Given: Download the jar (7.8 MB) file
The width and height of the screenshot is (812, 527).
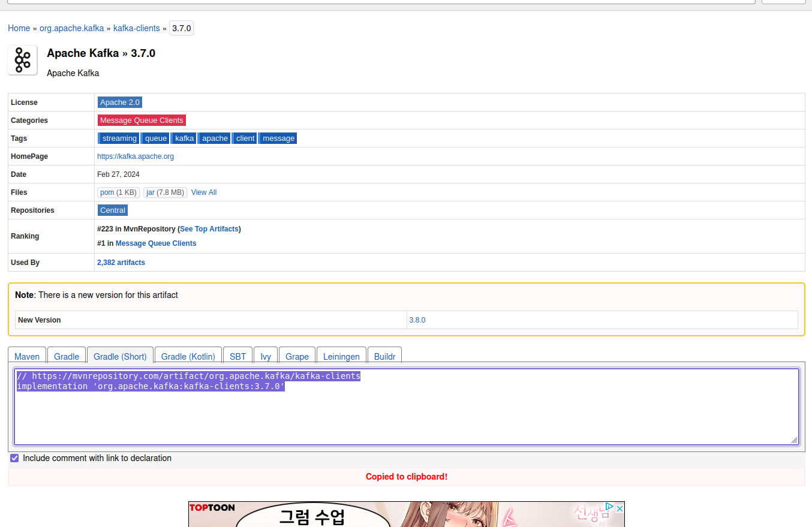Looking at the screenshot, I should [165, 192].
